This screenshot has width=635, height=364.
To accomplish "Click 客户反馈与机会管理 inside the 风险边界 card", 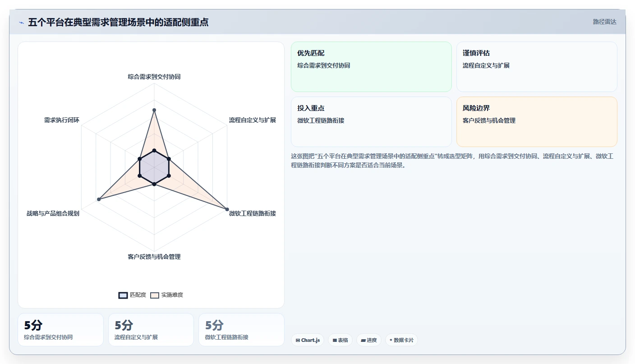I will point(489,120).
